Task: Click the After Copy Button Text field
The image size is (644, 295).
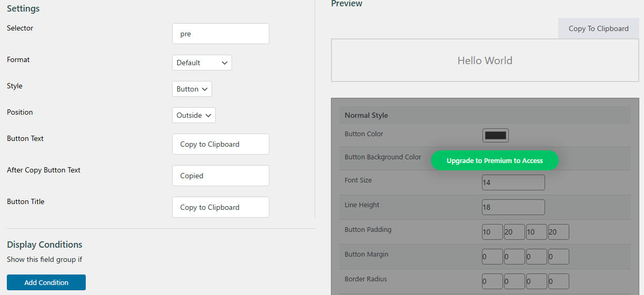Action: tap(220, 176)
